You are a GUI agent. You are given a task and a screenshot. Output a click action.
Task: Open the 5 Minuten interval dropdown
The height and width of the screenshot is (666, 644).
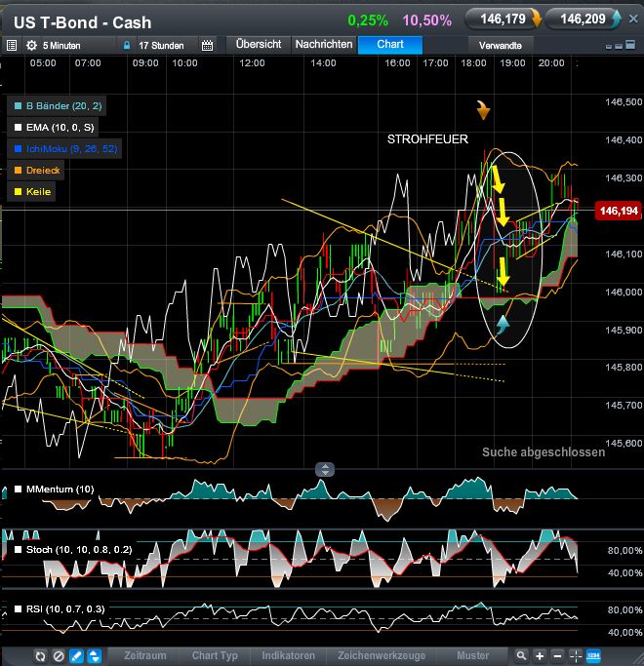[61, 46]
